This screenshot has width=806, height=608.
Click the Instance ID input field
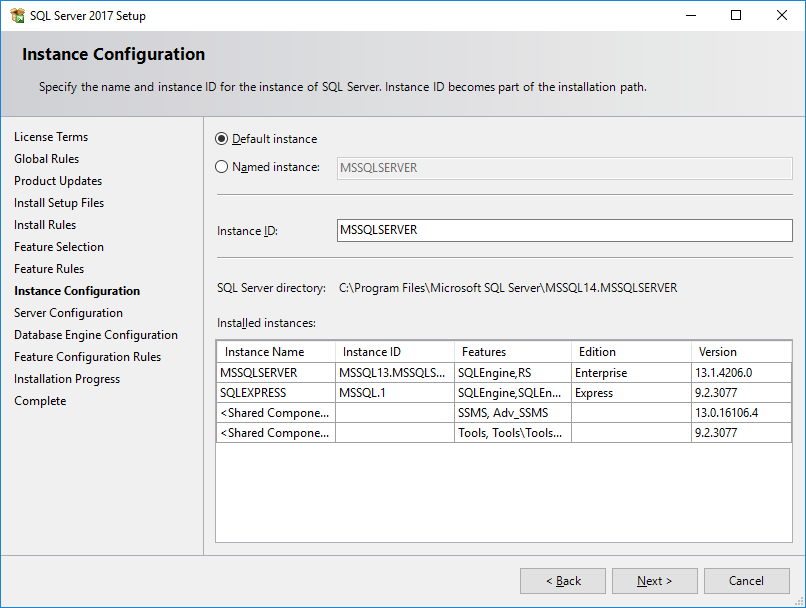coord(564,230)
